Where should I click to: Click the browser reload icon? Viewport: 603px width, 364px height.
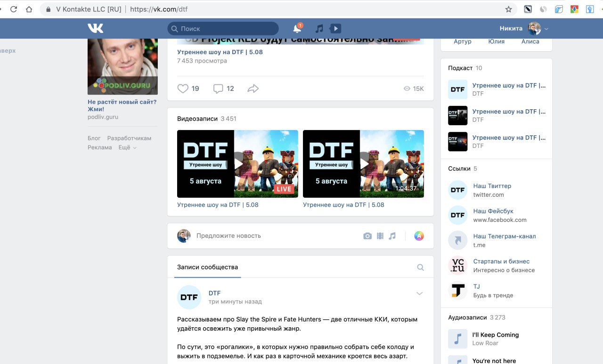[14, 9]
